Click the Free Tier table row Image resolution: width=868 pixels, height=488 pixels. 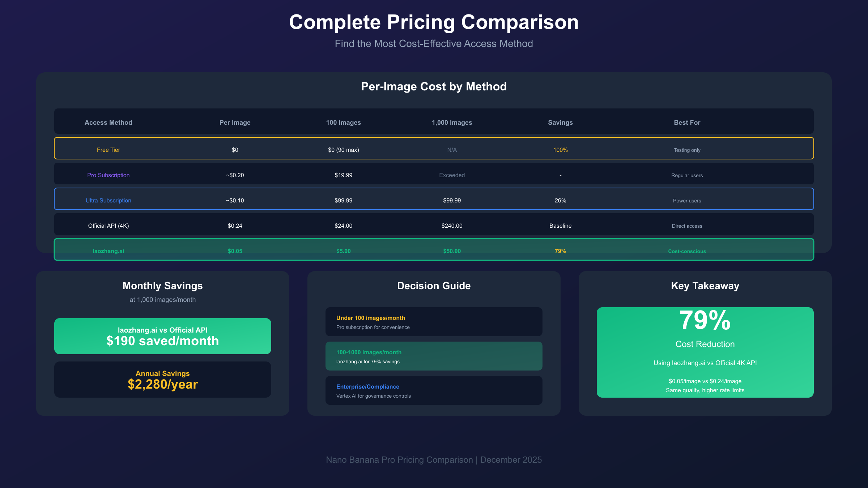[x=434, y=148]
